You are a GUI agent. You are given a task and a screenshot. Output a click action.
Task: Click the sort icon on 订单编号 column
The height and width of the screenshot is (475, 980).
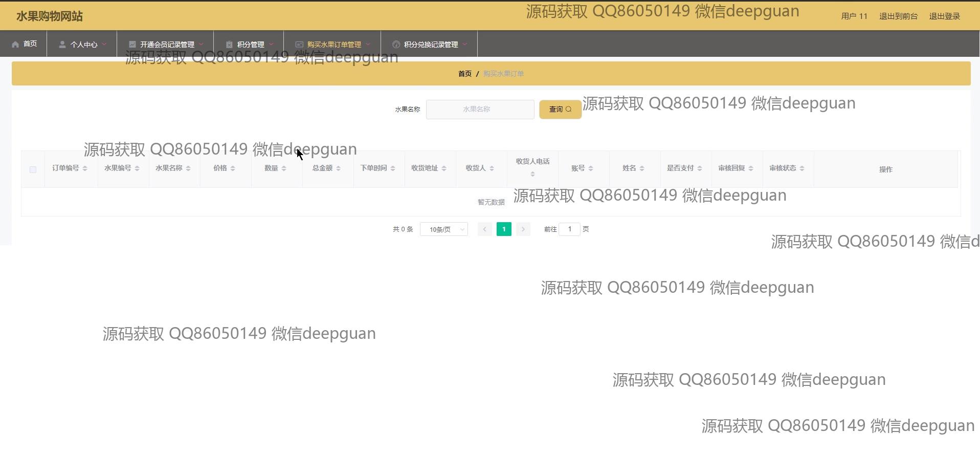point(85,168)
